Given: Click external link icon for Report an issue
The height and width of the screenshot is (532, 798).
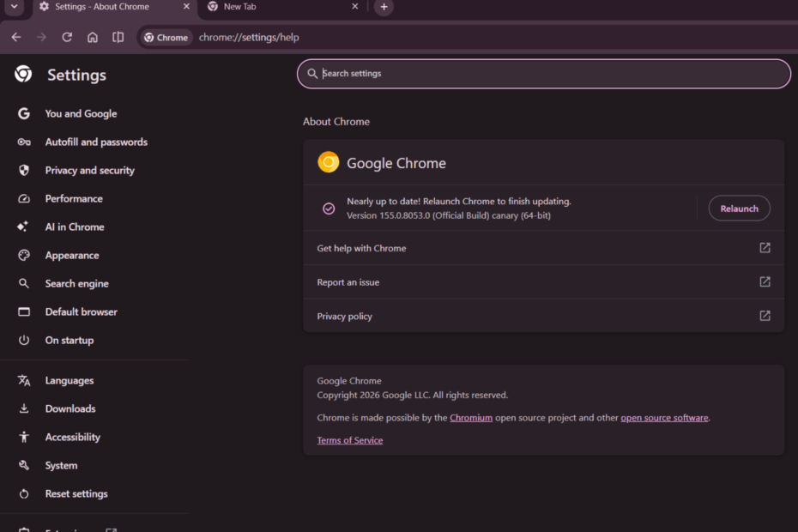Looking at the screenshot, I should [765, 282].
